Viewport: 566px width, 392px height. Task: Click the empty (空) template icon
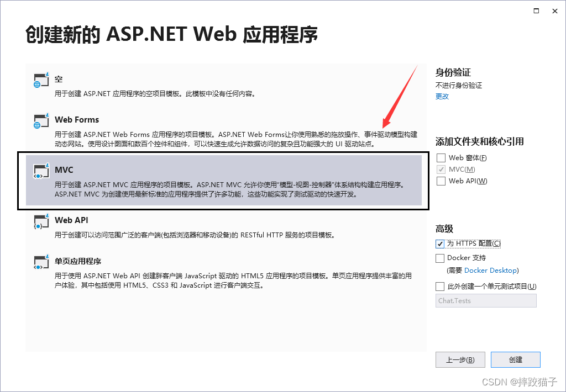pos(41,80)
